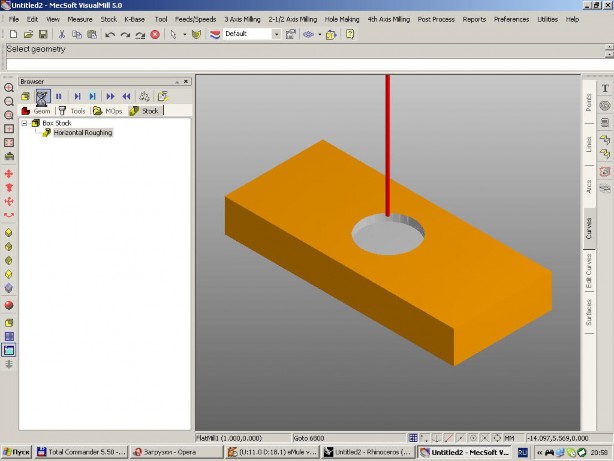The width and height of the screenshot is (614, 461).
Task: Switch to the MOps tab
Action: pyautogui.click(x=108, y=111)
